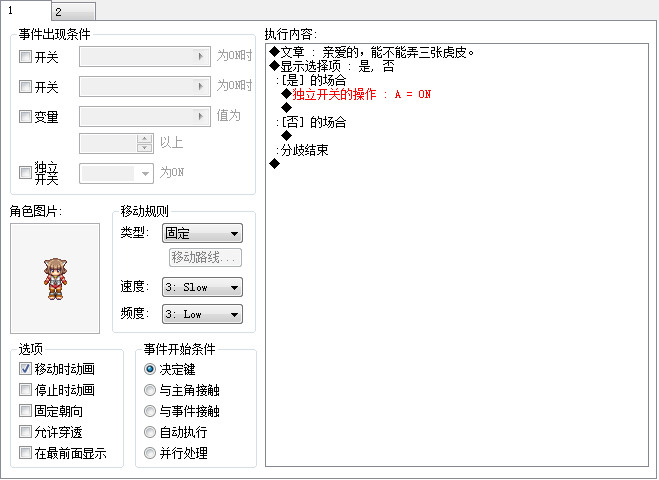Check the 停止时动画 option

(x=25, y=390)
